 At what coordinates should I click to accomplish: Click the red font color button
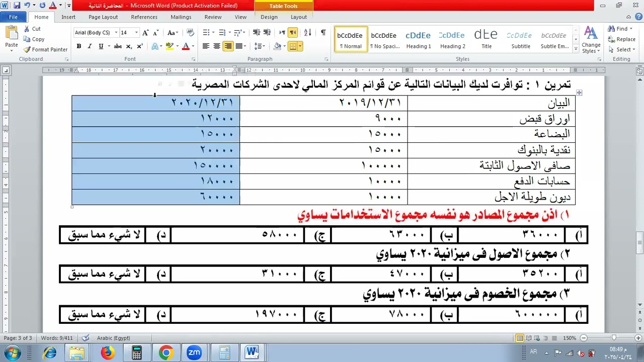[x=186, y=46]
